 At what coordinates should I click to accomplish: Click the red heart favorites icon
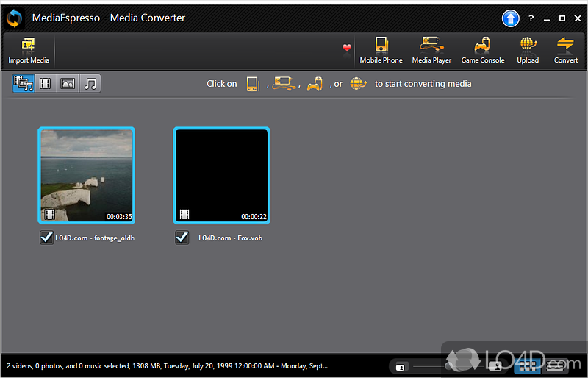pos(347,48)
